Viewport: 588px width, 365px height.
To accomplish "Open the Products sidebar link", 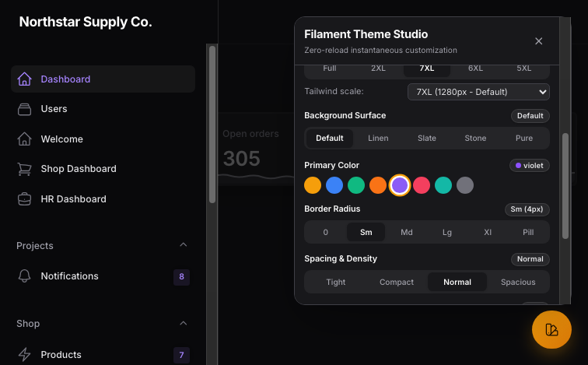I will 103,355.
